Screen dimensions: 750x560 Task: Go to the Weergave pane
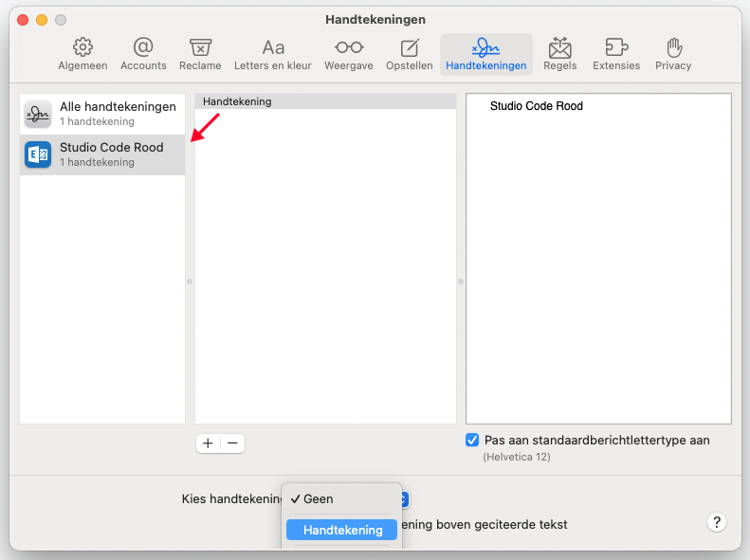(x=348, y=55)
